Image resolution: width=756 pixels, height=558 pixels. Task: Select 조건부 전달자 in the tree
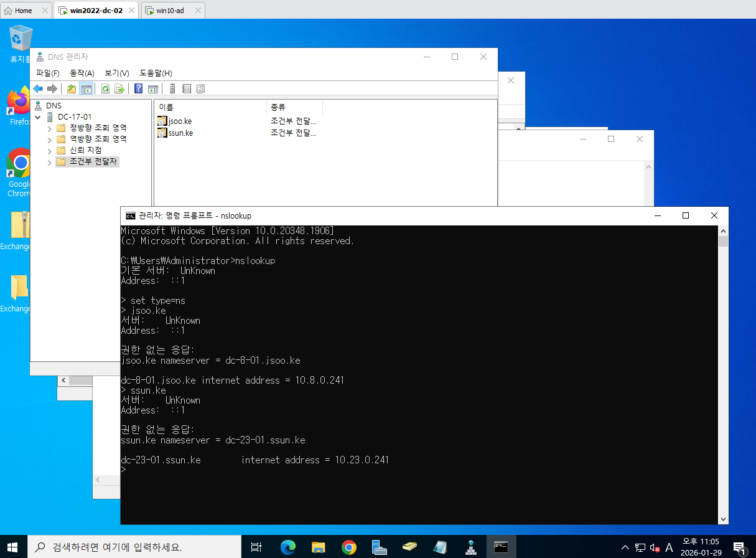(93, 162)
